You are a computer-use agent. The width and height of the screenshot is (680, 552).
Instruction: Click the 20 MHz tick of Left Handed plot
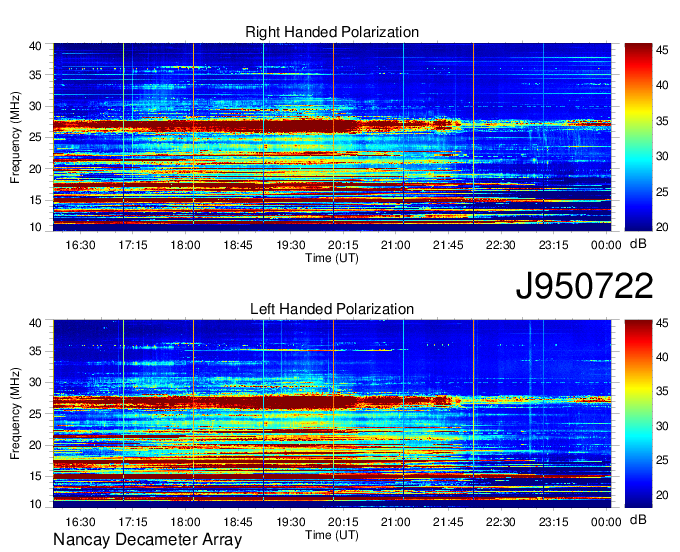click(35, 445)
